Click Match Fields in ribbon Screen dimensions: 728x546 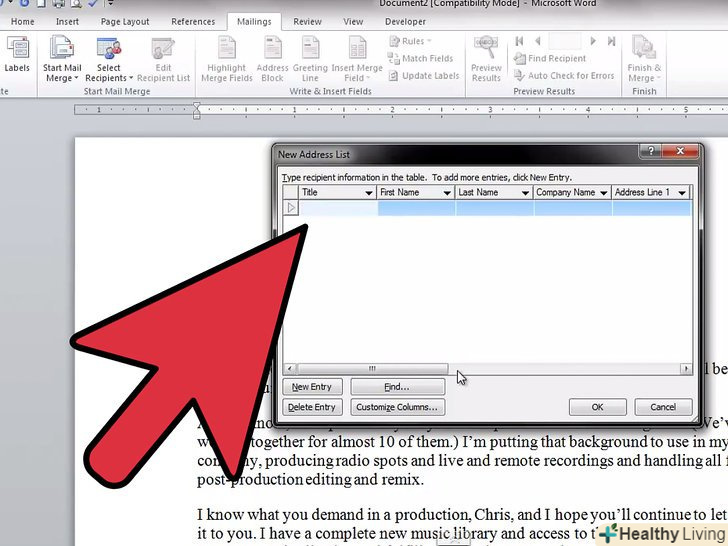tap(421, 58)
